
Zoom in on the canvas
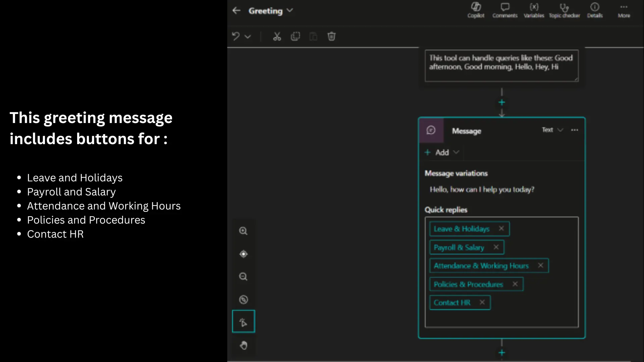click(x=243, y=231)
